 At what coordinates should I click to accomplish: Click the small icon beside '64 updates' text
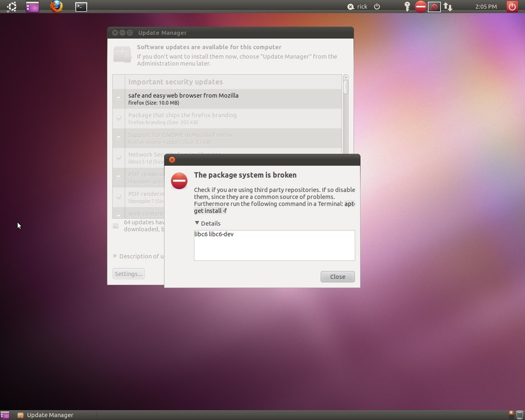116,226
